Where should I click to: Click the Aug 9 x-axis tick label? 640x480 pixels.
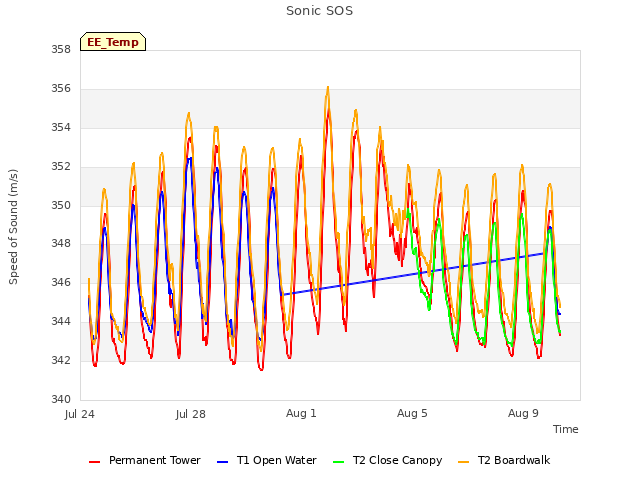click(523, 413)
